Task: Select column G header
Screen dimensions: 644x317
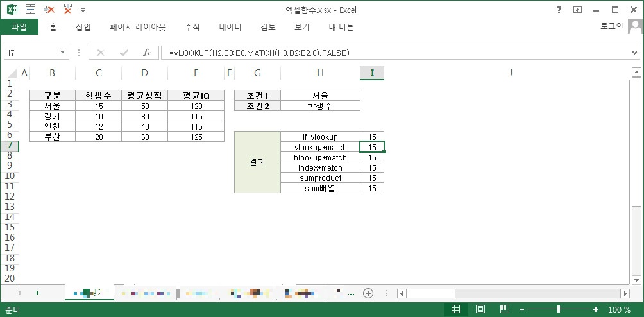Action: click(x=257, y=73)
